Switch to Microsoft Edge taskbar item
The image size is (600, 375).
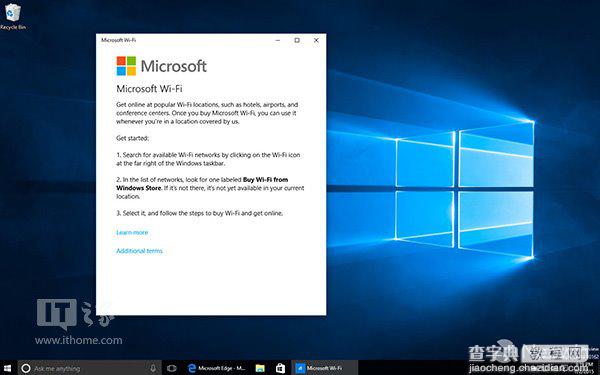(217, 368)
